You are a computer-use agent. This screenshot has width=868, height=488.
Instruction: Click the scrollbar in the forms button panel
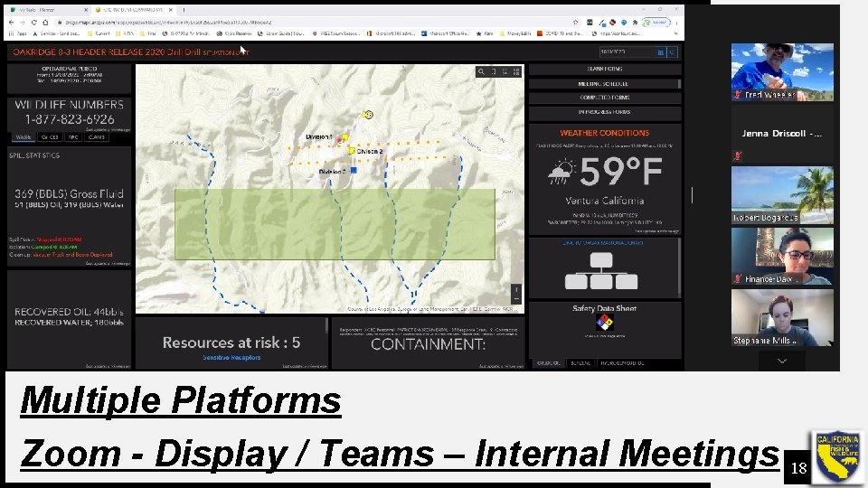679,84
